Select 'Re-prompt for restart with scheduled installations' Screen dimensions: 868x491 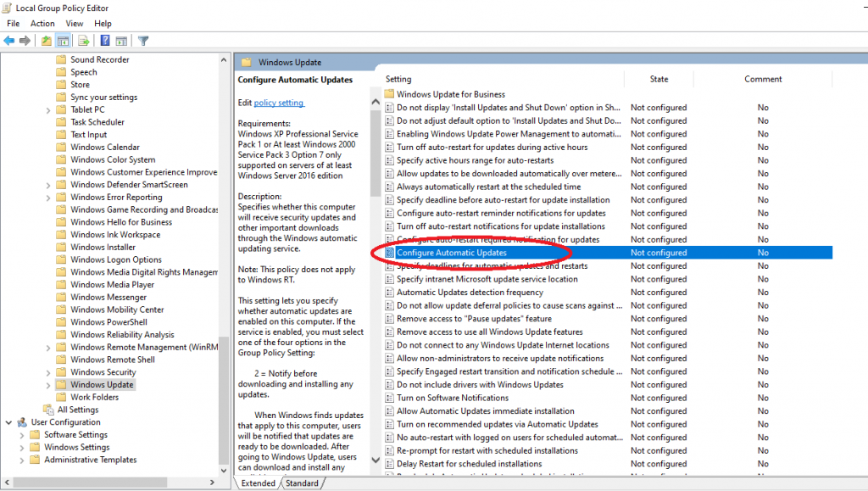487,450
